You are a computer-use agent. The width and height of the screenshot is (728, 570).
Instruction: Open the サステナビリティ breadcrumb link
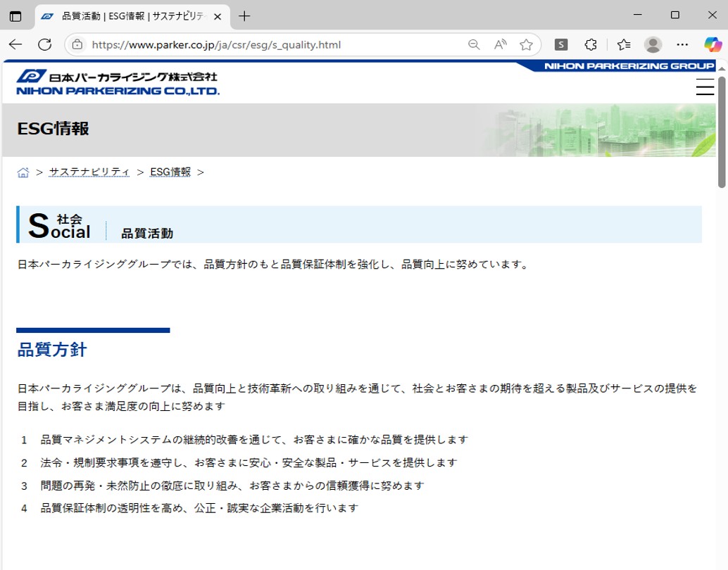(x=89, y=172)
